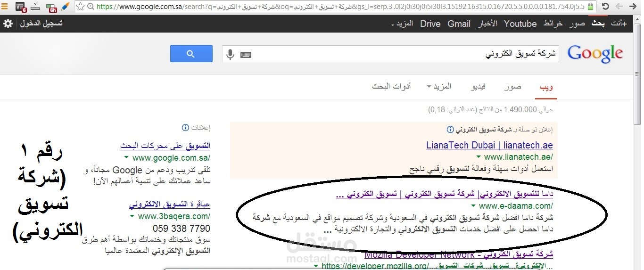The image size is (644, 270).
Task: Click the info icon in the top ad heading
Action: tap(450, 130)
